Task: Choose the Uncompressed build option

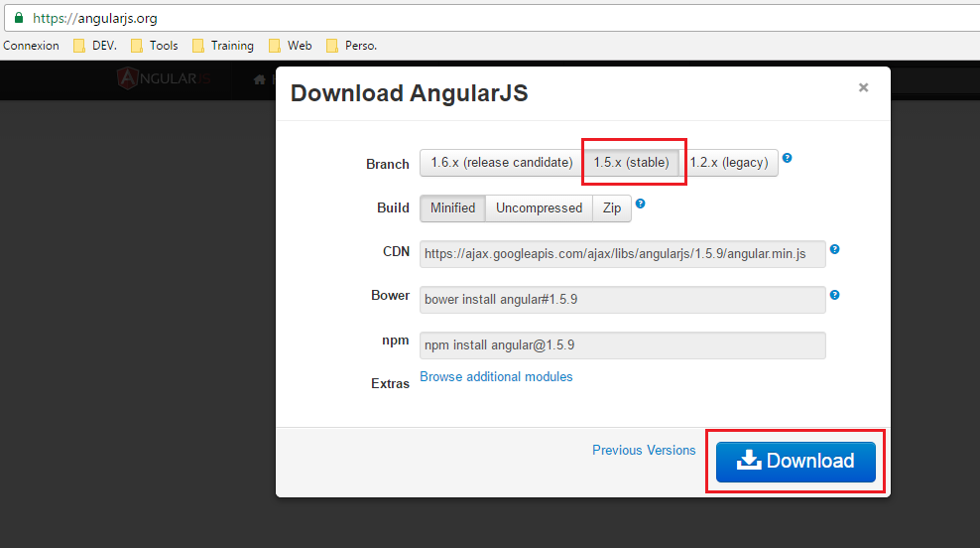Action: tap(539, 207)
